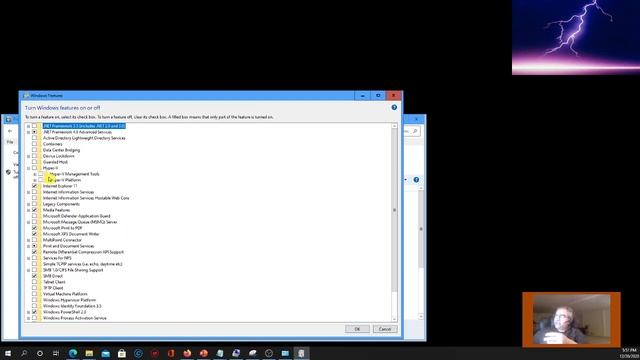Open the Start menu
This screenshot has width=640, height=360.
[x=8, y=353]
